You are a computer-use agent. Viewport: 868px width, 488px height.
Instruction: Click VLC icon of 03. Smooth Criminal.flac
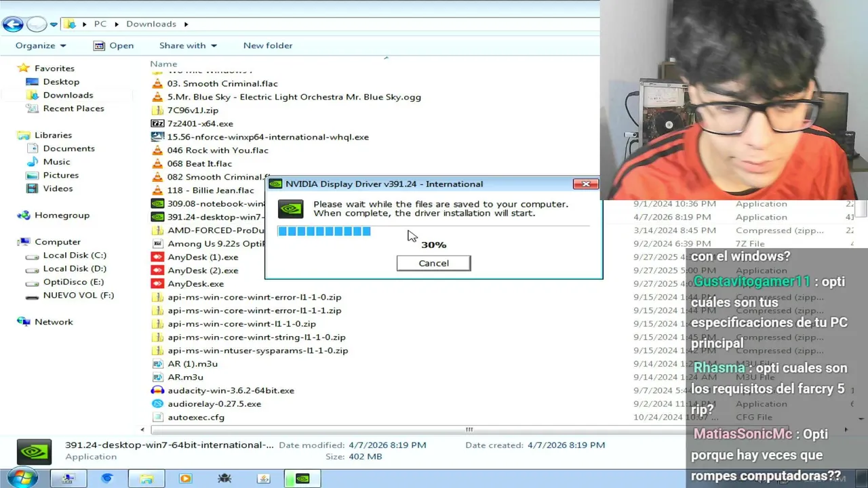click(x=157, y=83)
